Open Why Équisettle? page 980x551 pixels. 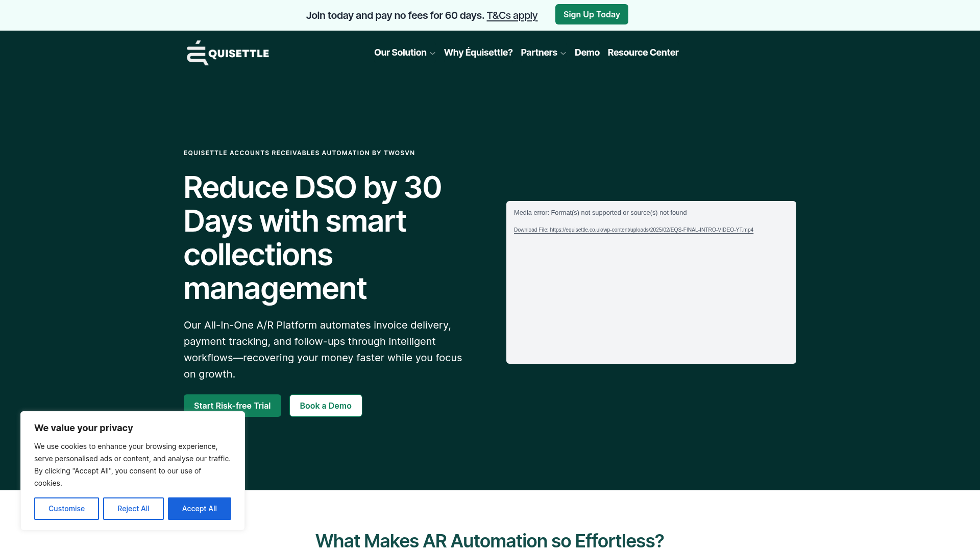pos(478,53)
